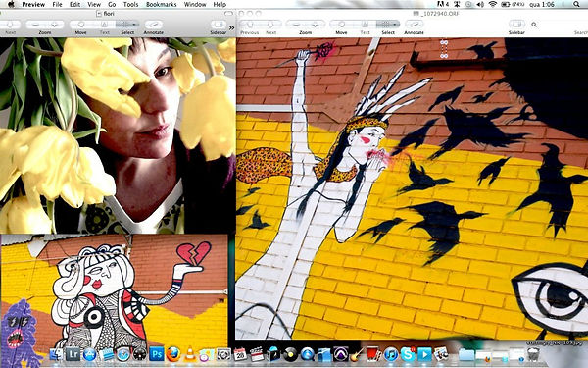Launch Lightroom from the Dock
The image size is (588, 368).
point(73,354)
